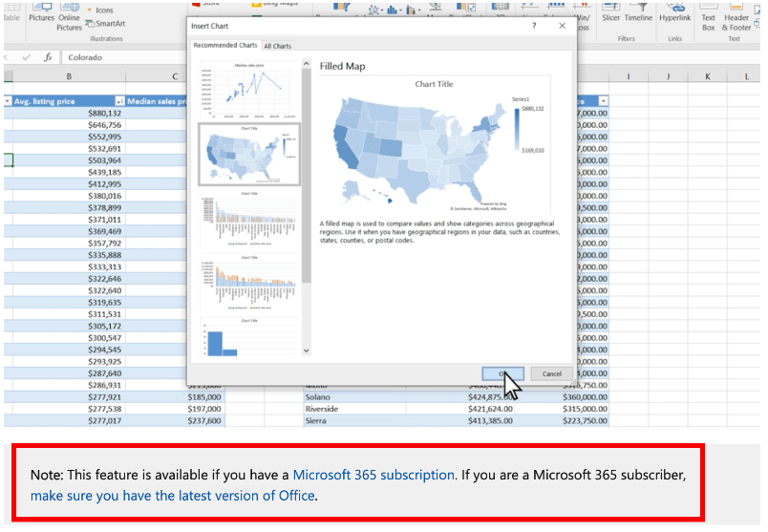Click the chart list scrollbar thumb
The width and height of the screenshot is (768, 532).
click(307, 176)
